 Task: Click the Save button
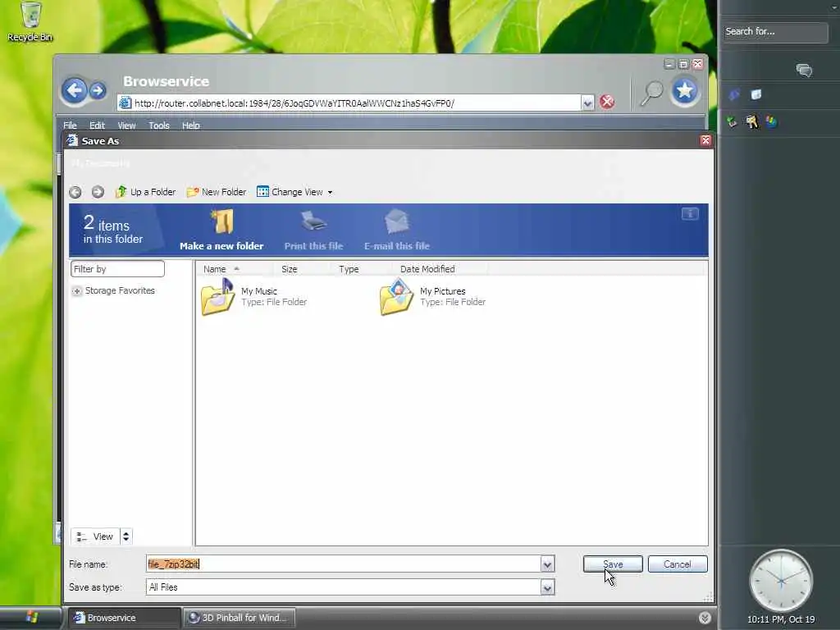613,564
